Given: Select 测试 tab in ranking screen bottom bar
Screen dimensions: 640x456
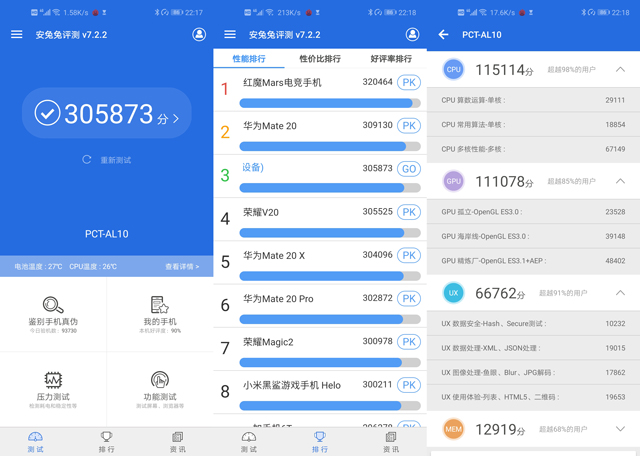Looking at the screenshot, I should click(x=249, y=442).
